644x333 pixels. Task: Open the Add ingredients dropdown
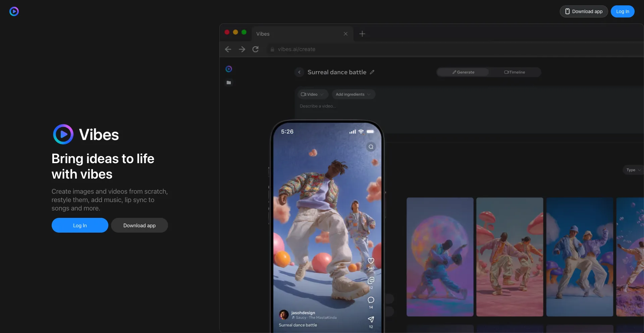(353, 94)
